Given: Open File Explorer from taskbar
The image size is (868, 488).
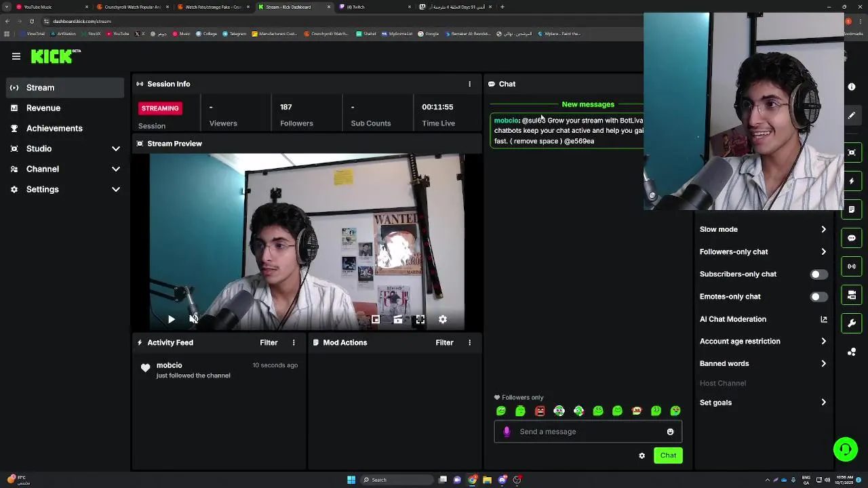Looking at the screenshot, I should pos(487,480).
